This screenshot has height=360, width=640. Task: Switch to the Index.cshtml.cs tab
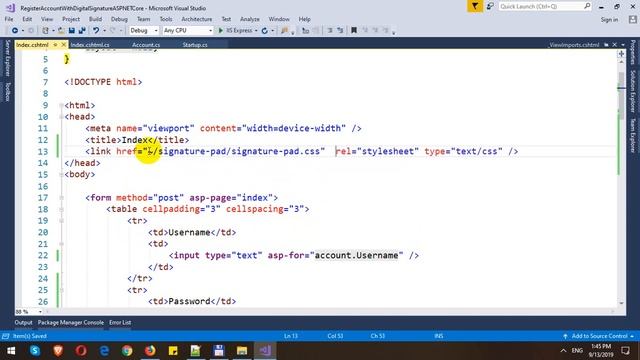point(90,45)
